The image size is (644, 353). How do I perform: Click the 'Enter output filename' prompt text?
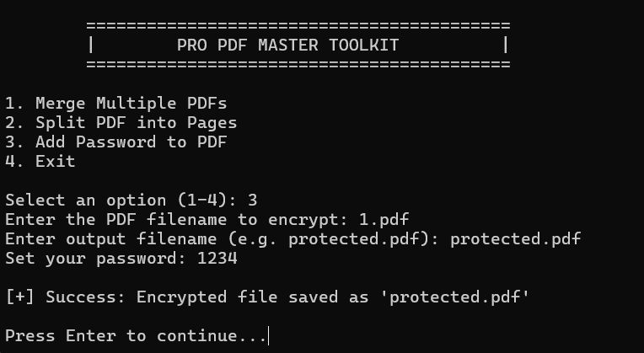coord(223,239)
